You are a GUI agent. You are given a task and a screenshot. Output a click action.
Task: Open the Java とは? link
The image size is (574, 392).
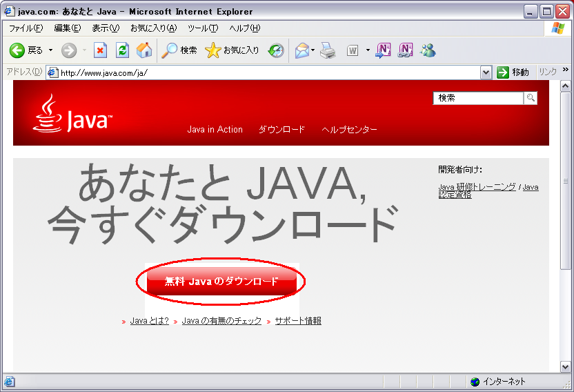pyautogui.click(x=149, y=321)
